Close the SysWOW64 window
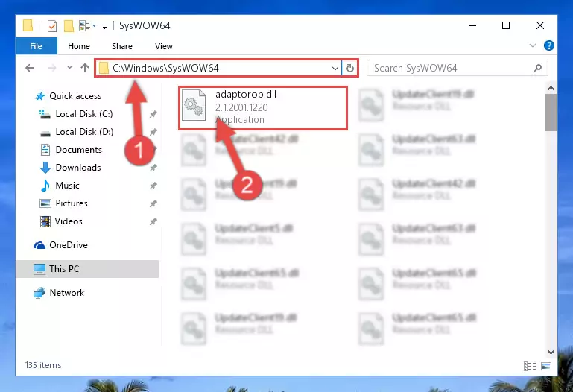The image size is (573, 392). point(540,25)
